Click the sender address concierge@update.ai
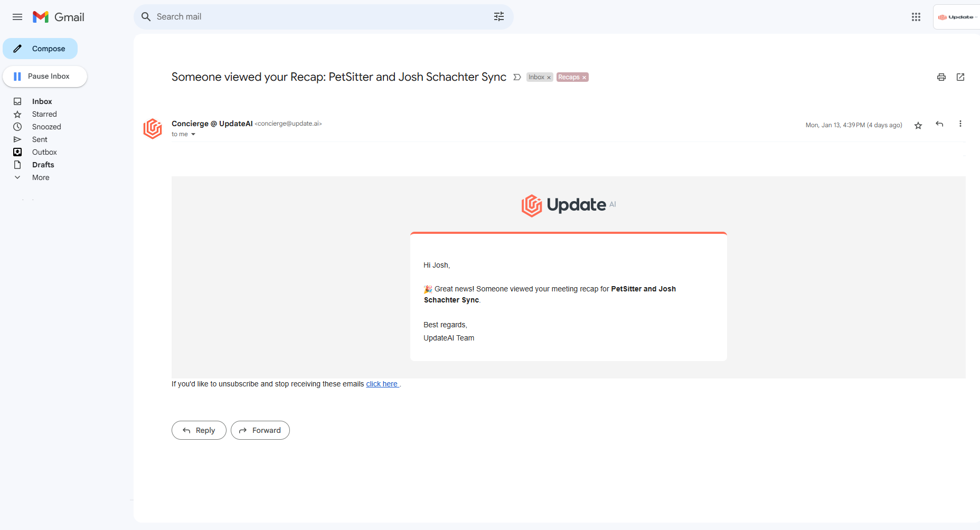 point(288,124)
